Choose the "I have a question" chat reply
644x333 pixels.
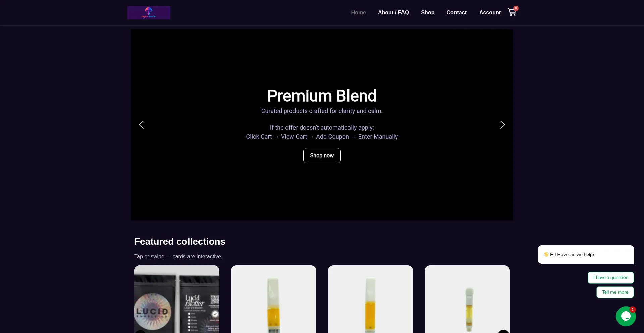[x=610, y=278]
